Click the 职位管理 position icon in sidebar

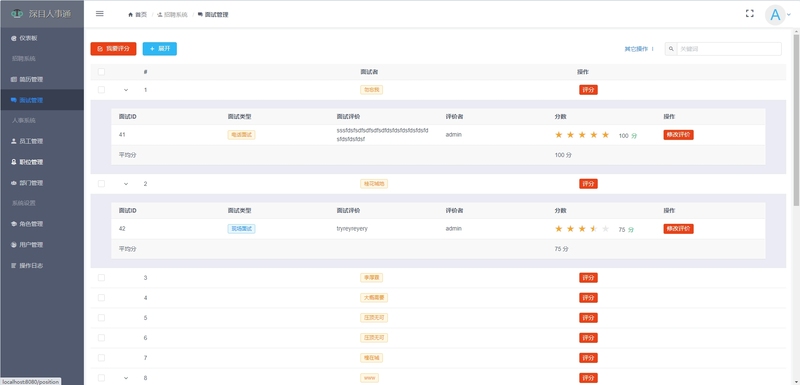[x=14, y=162]
